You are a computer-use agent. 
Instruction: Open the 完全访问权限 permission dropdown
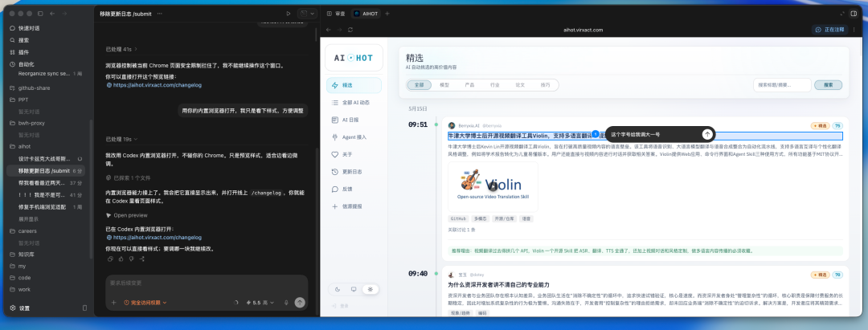(x=145, y=303)
